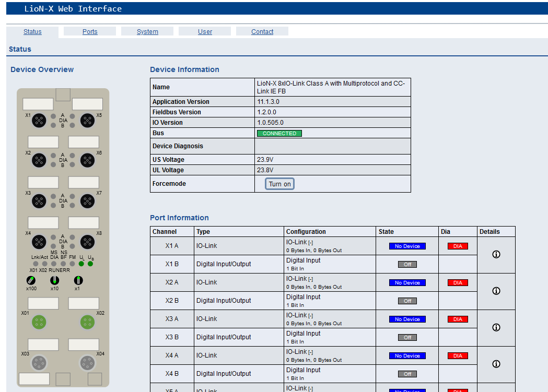Click the X4 B channel cell

click(172, 374)
